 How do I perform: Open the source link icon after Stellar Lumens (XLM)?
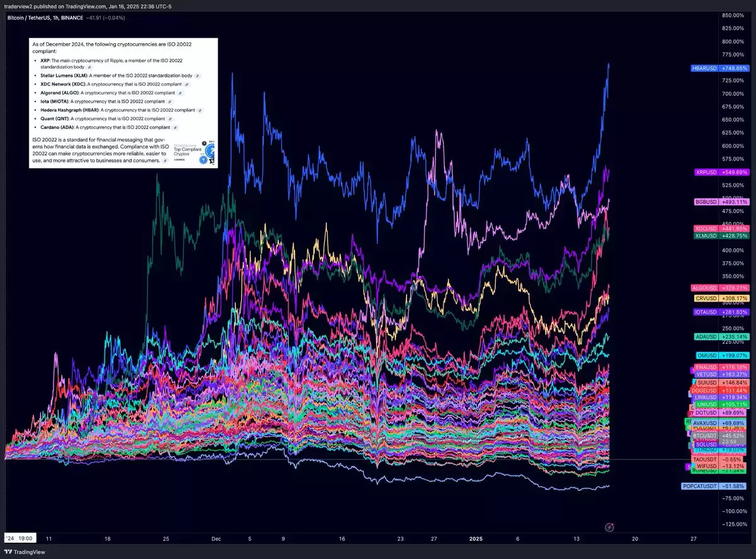click(197, 75)
